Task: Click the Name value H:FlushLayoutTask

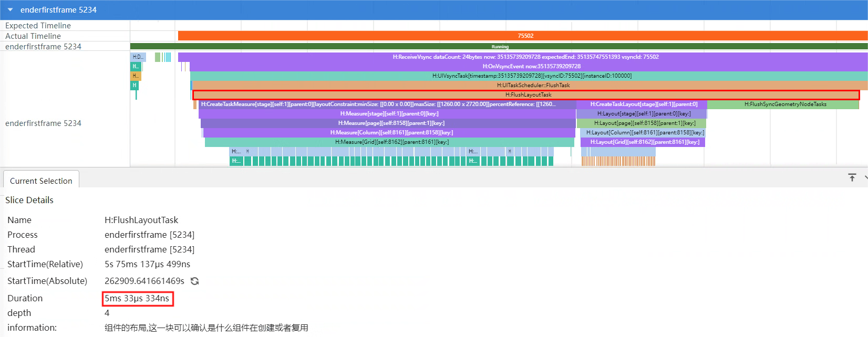Action: [x=141, y=220]
